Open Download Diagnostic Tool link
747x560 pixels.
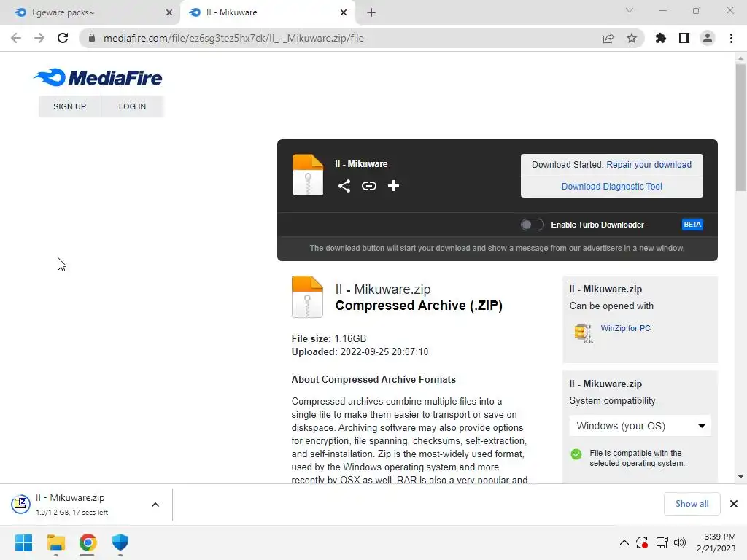pyautogui.click(x=612, y=186)
